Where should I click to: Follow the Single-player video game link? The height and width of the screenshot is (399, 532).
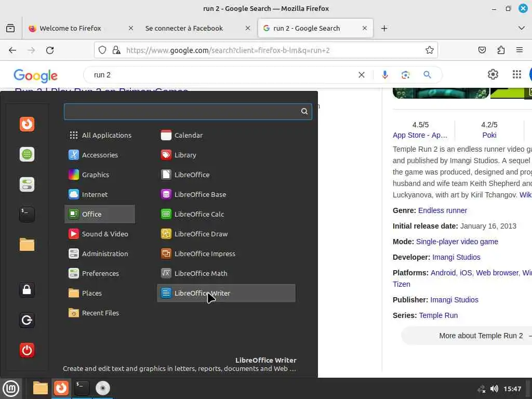[457, 242]
